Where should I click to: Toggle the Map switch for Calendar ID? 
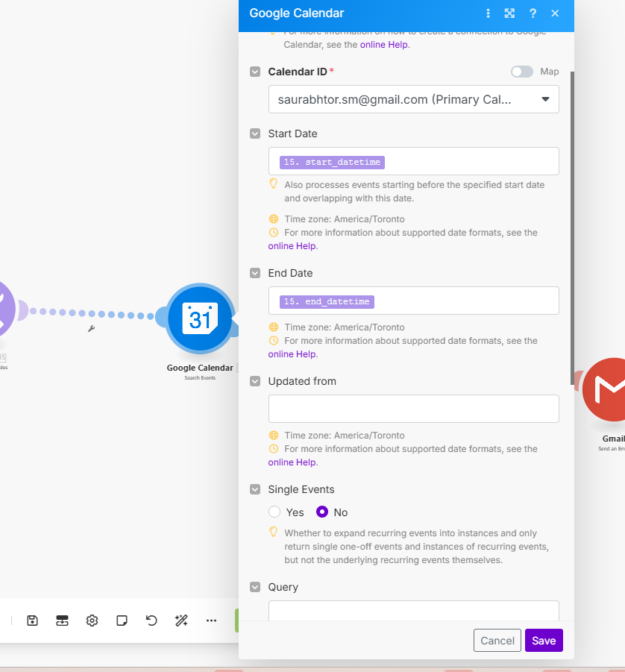pos(521,72)
